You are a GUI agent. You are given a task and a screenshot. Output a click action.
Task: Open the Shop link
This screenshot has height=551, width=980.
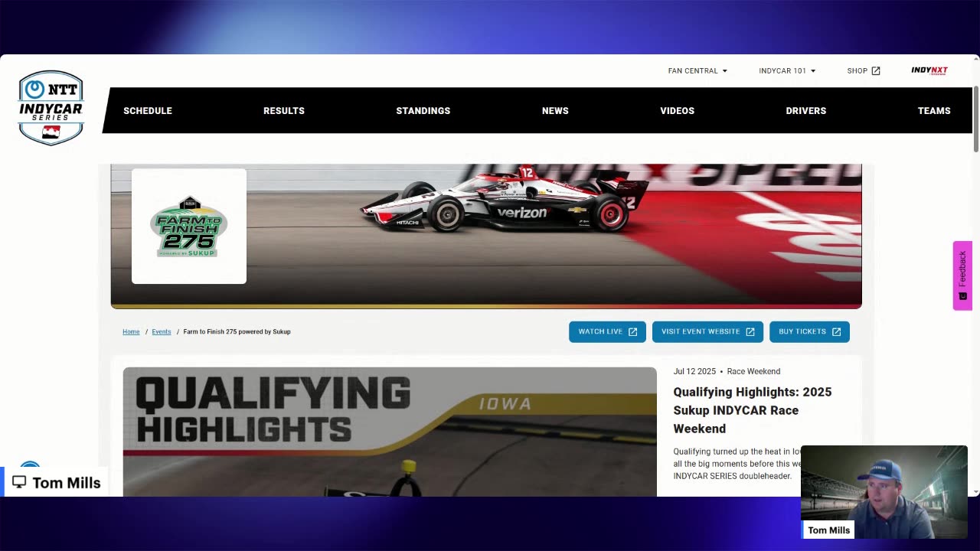coord(864,70)
